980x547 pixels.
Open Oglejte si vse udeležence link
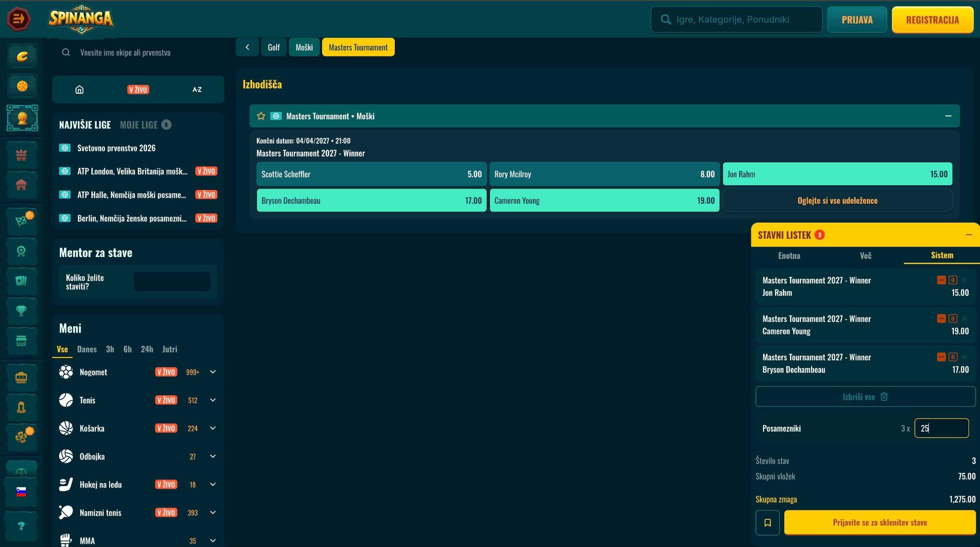(x=837, y=201)
